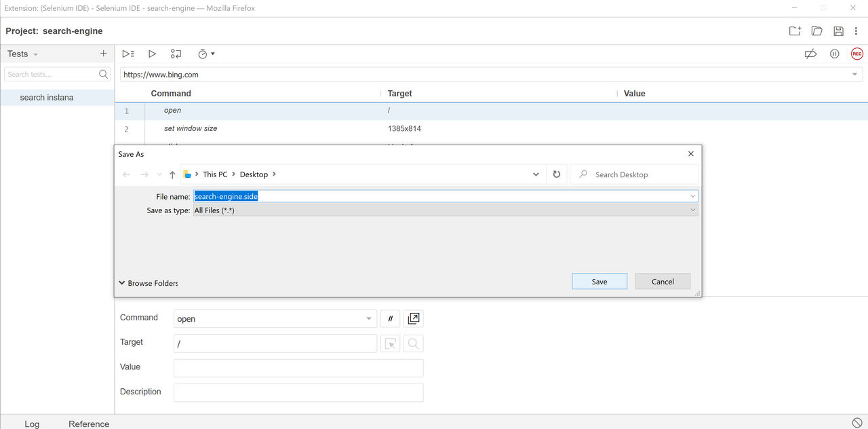Click the Search tests input field
The height and width of the screenshot is (429, 868).
[52, 74]
